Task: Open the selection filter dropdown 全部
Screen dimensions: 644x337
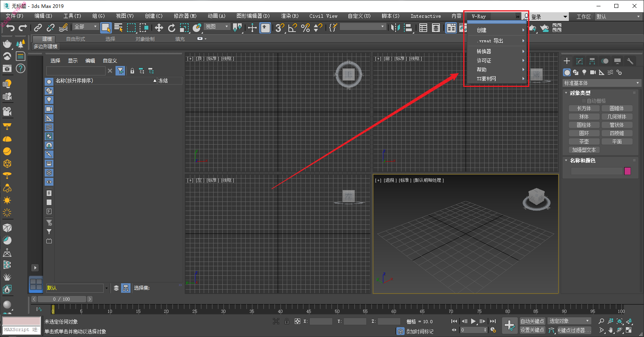Action: click(x=85, y=26)
